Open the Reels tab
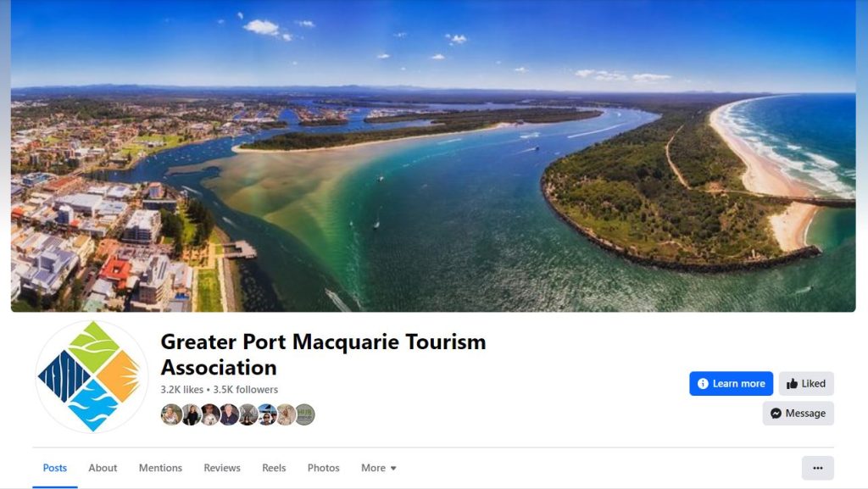This screenshot has height=489, width=868. point(274,468)
